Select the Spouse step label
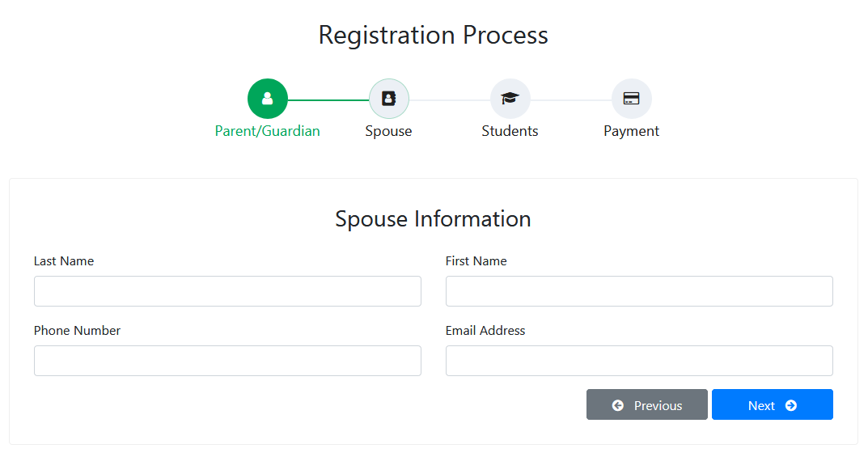 388,131
